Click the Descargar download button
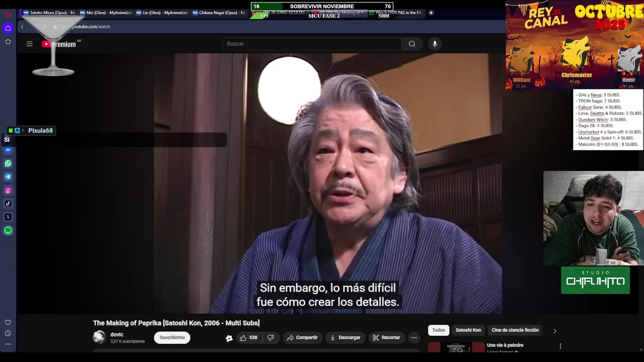The width and height of the screenshot is (644, 362). pos(345,338)
